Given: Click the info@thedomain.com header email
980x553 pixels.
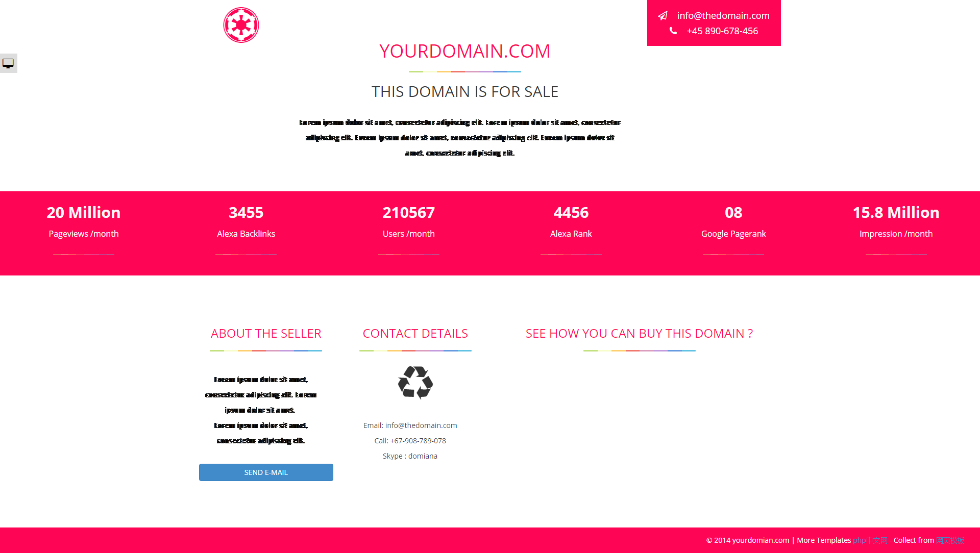Looking at the screenshot, I should (x=723, y=16).
